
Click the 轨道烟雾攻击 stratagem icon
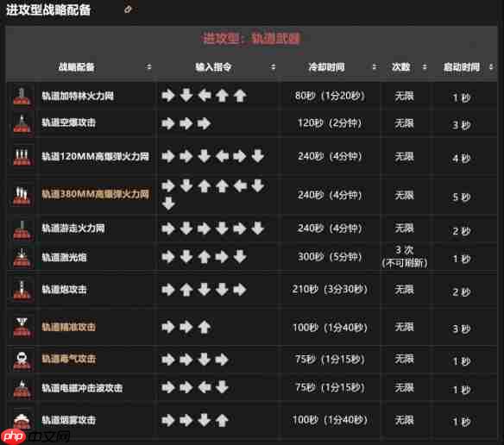point(22,420)
